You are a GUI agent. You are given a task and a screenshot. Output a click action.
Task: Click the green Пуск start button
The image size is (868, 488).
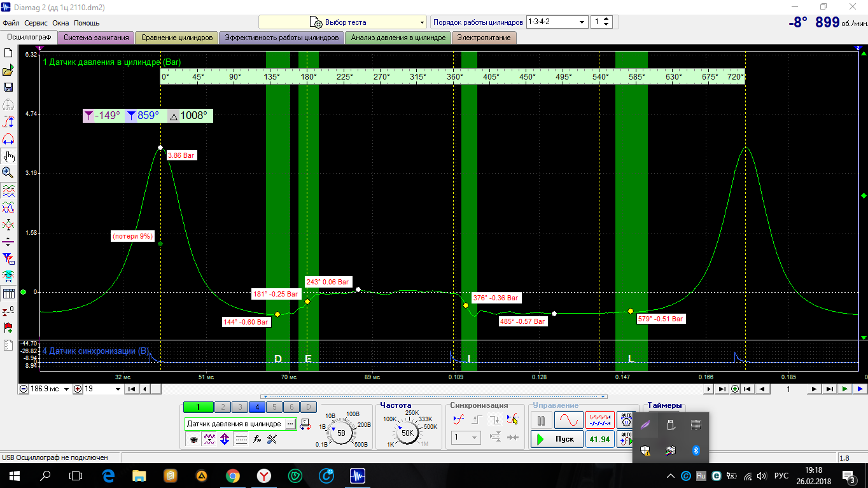(x=556, y=439)
